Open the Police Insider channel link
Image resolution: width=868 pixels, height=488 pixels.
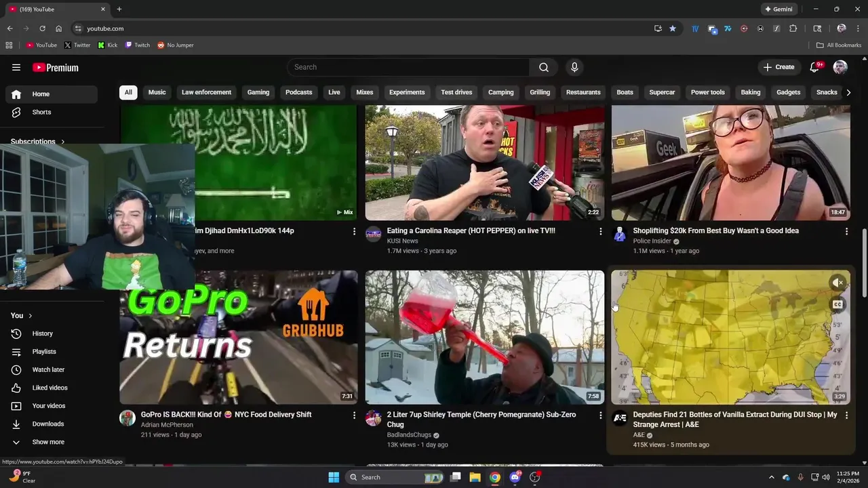click(652, 241)
